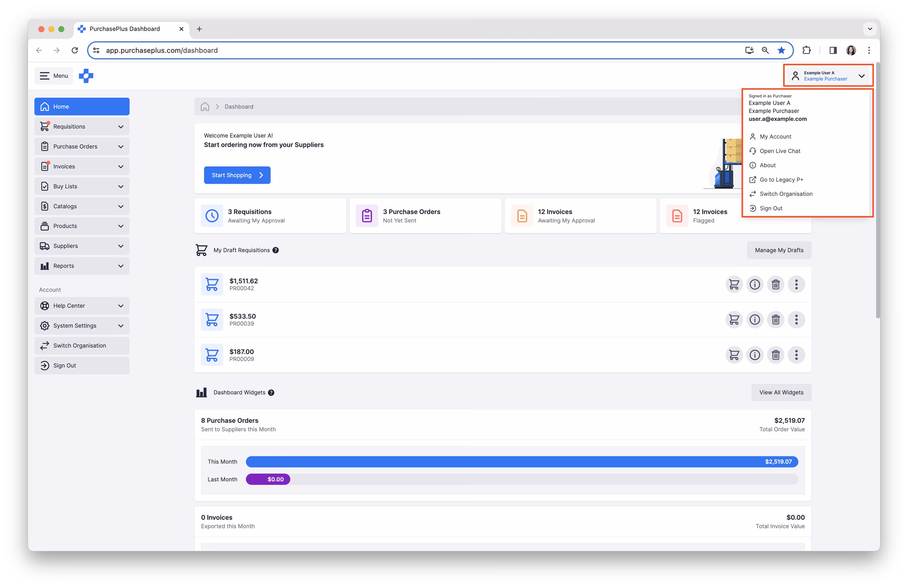908x588 pixels.
Task: Bookmark this page with star icon
Action: click(781, 50)
